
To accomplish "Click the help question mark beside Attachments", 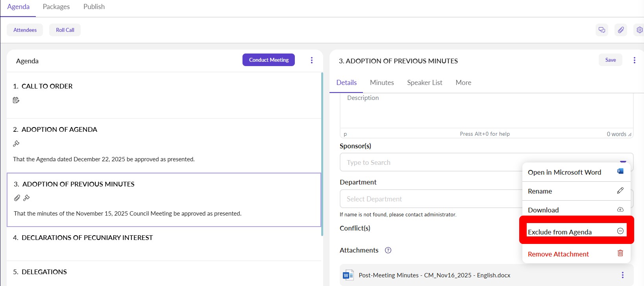I will click(x=388, y=250).
